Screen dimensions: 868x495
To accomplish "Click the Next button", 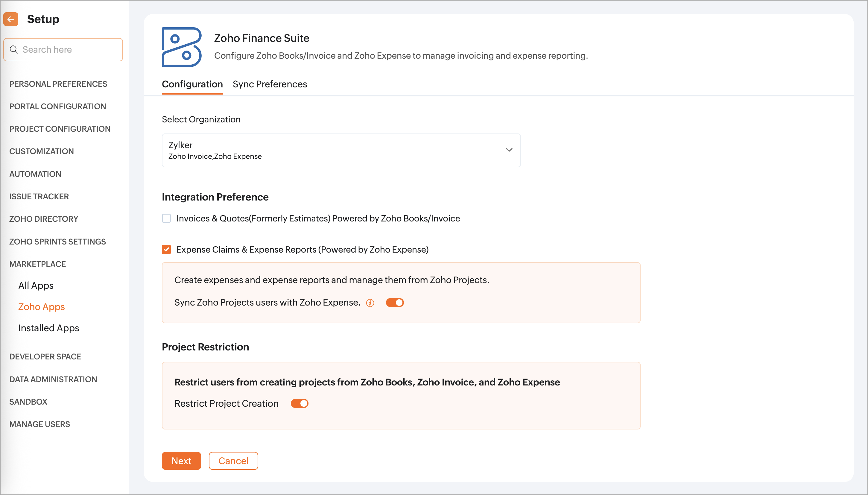I will coord(181,461).
